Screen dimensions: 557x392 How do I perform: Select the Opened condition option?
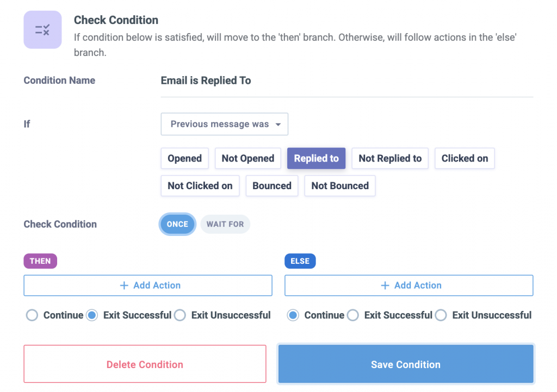point(184,158)
